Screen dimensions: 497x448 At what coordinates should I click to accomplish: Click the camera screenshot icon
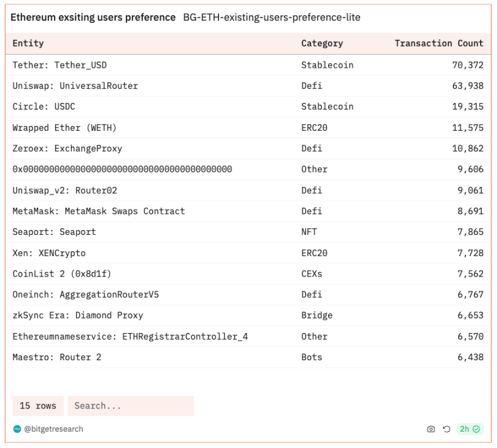coord(431,429)
